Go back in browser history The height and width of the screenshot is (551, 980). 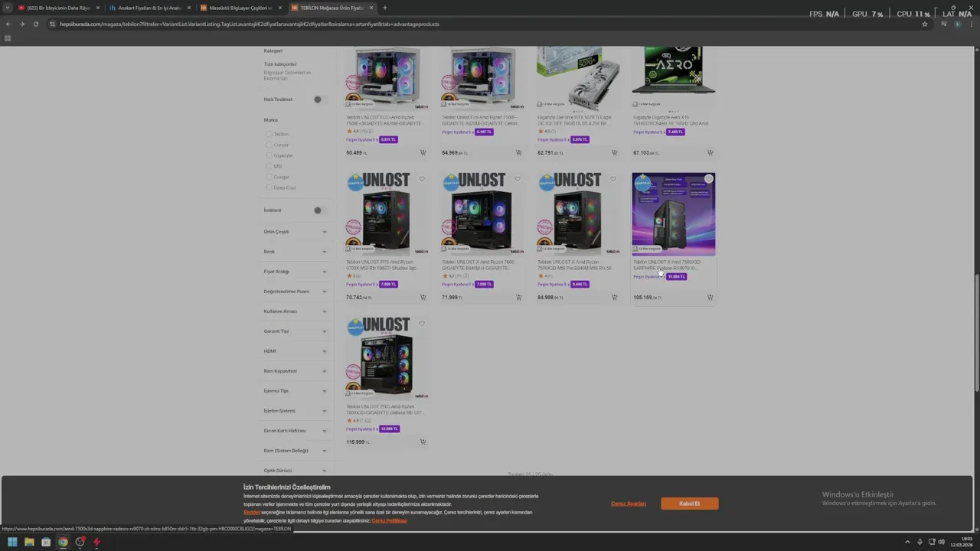coord(8,24)
